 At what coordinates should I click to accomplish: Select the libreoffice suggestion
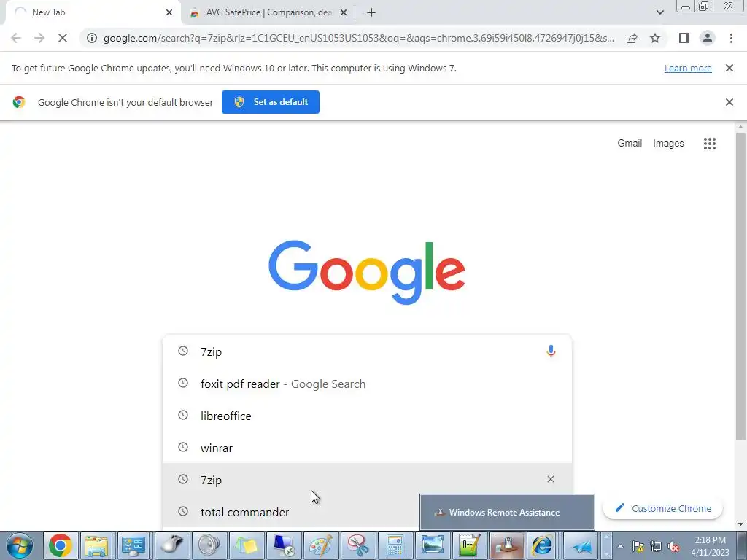pyautogui.click(x=367, y=416)
